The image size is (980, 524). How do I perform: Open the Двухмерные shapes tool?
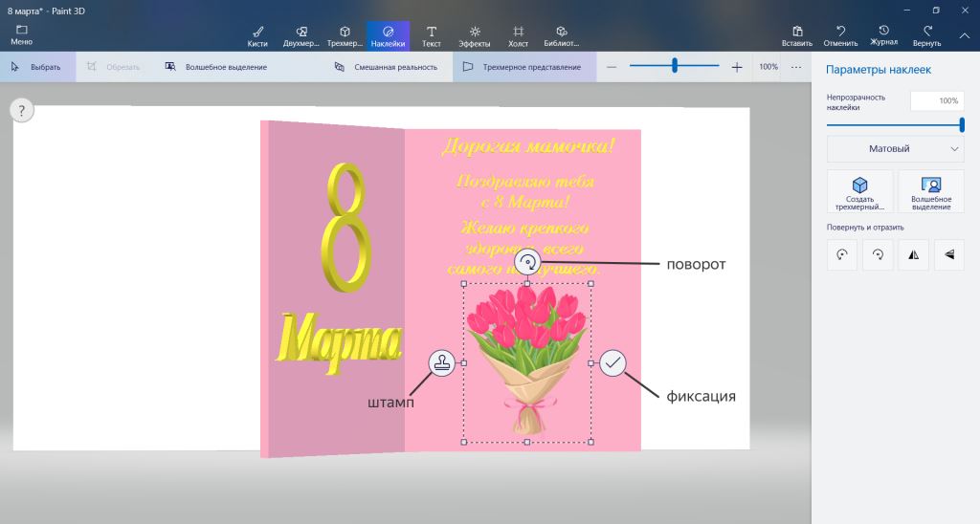pyautogui.click(x=301, y=35)
